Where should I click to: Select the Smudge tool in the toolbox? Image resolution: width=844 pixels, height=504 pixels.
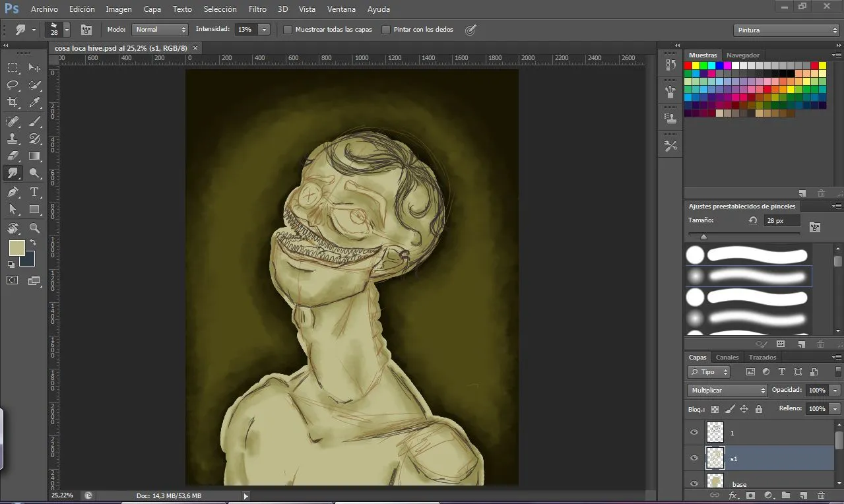13,173
